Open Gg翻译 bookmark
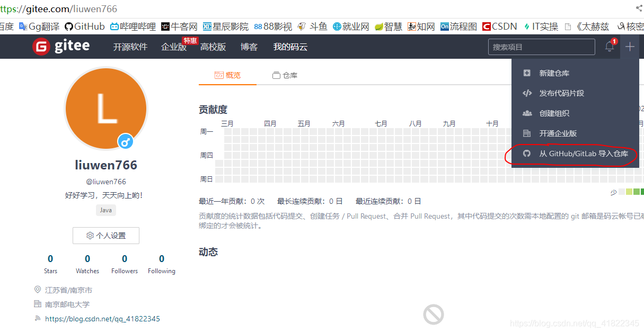Screen dimensions: 644x333 pos(39,26)
